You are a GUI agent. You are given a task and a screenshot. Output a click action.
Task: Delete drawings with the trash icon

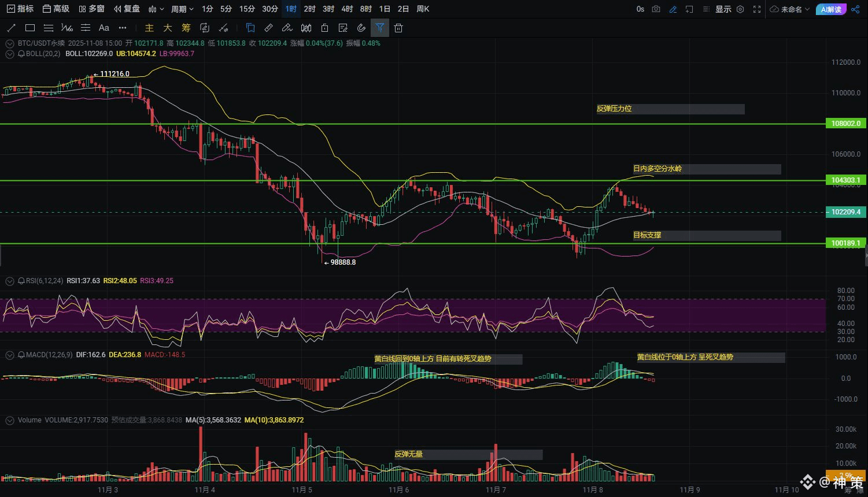point(398,28)
